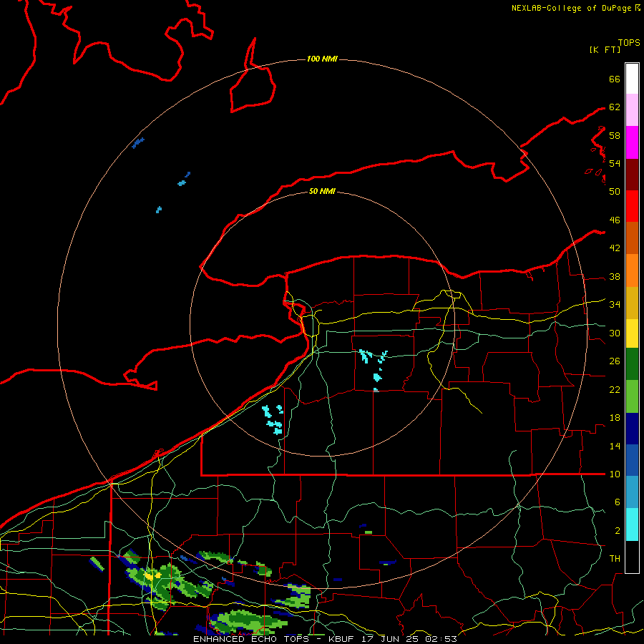The width and height of the screenshot is (644, 644).
Task: Pick the cyan legend swatch
Action: (632, 525)
